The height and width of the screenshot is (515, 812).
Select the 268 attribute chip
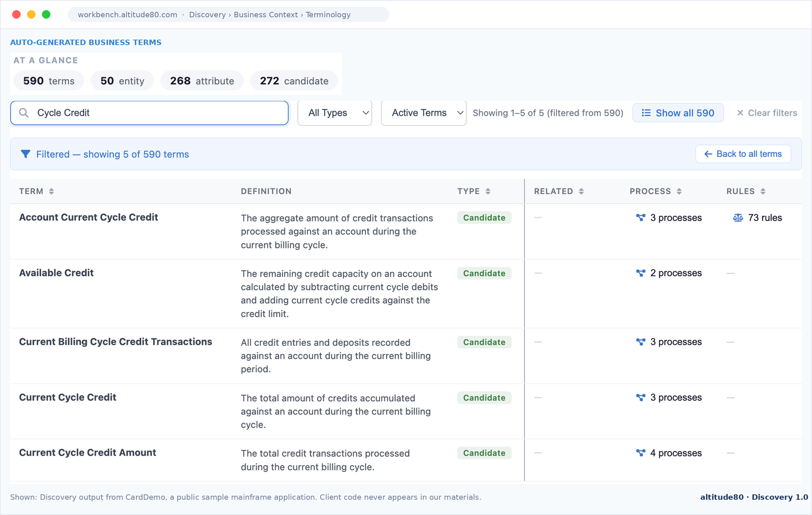[202, 81]
